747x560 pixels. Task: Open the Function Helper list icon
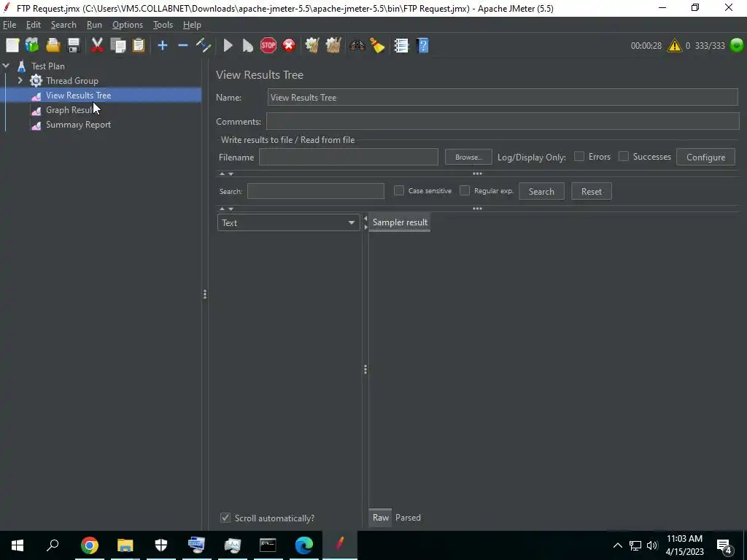tap(401, 45)
